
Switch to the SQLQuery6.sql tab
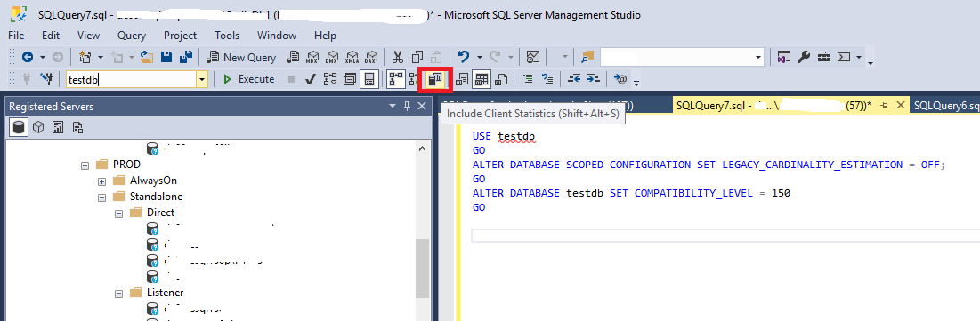point(945,106)
